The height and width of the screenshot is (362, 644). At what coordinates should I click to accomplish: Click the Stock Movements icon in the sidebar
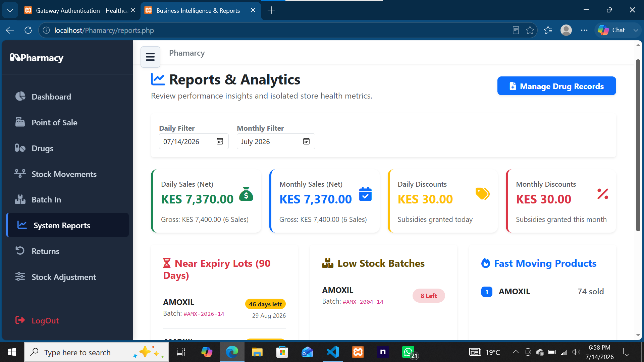tap(20, 174)
